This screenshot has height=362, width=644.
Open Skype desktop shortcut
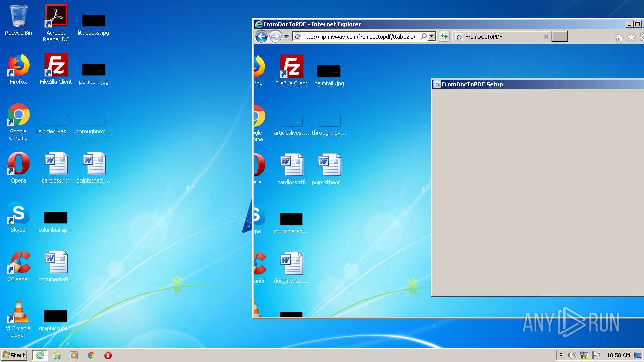(x=18, y=217)
